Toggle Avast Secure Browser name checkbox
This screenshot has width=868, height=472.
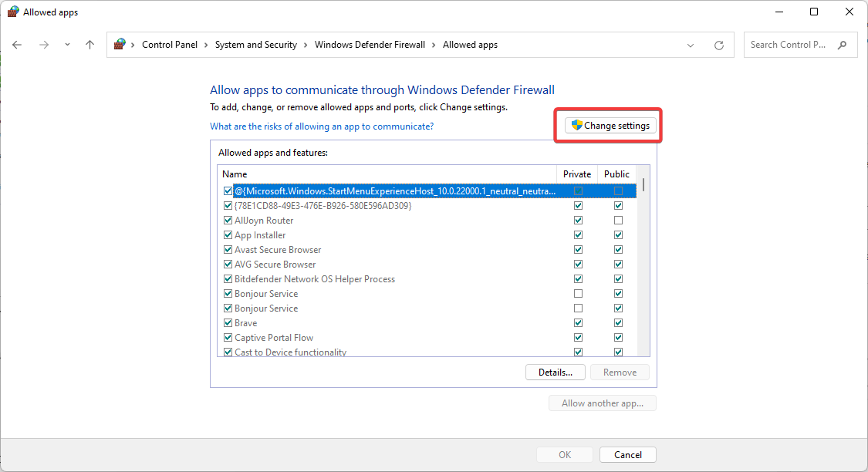pos(228,250)
